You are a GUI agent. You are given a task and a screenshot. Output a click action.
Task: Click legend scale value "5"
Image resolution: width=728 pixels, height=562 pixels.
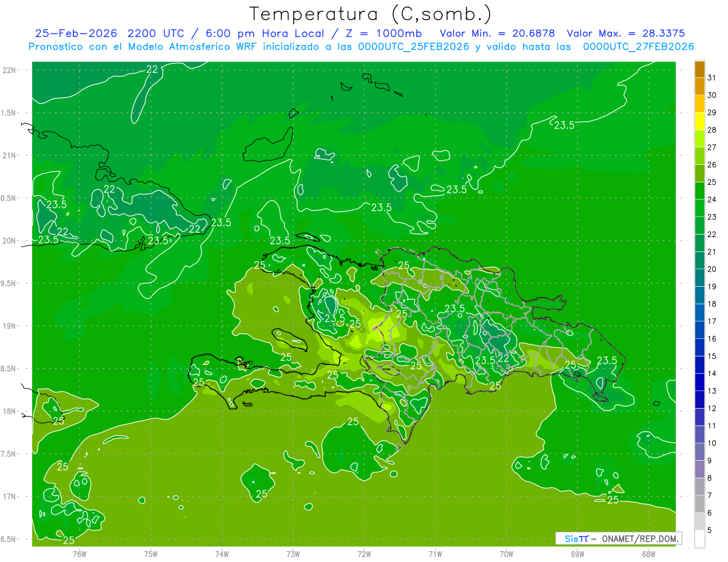click(x=710, y=530)
